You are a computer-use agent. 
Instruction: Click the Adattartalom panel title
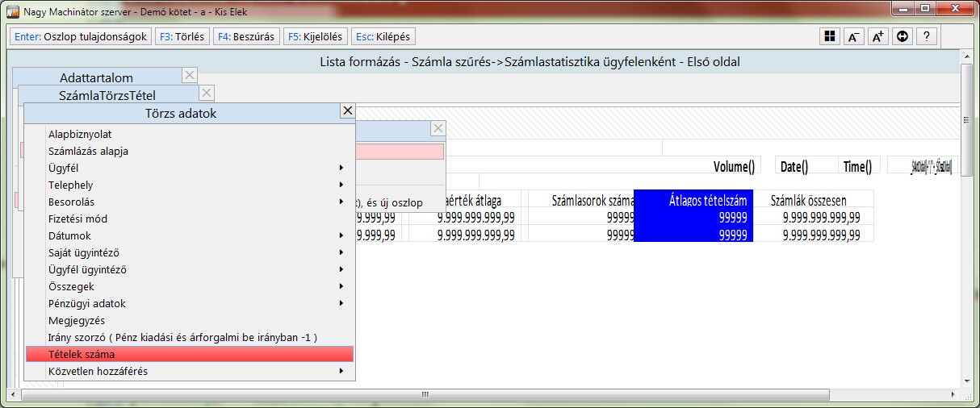tap(96, 77)
